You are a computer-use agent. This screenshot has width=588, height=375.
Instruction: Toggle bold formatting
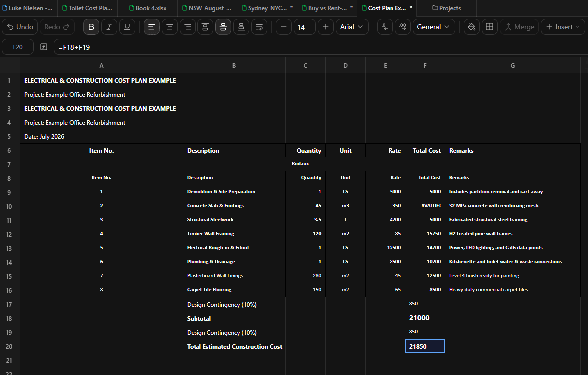[x=91, y=27]
